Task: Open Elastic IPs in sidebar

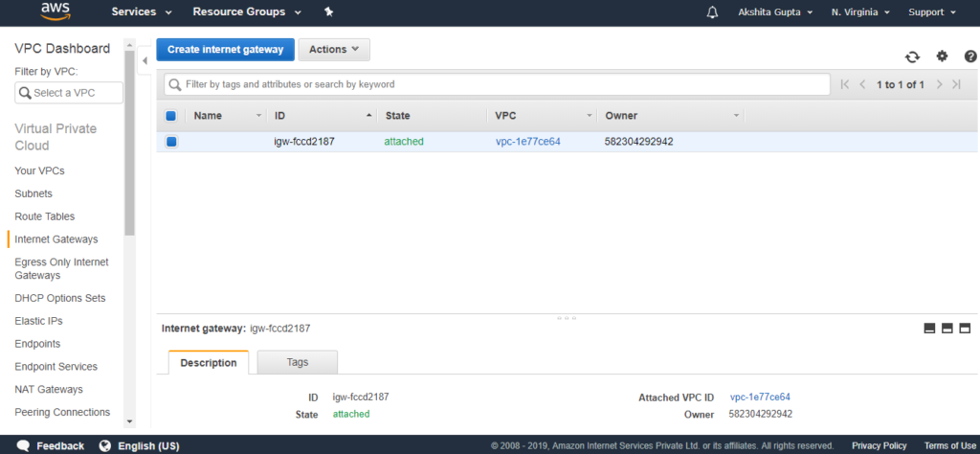Action: (x=38, y=321)
